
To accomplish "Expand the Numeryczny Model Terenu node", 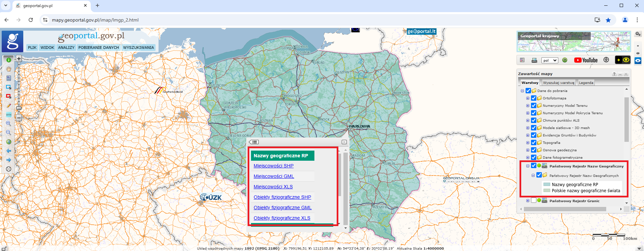I will click(528, 105).
